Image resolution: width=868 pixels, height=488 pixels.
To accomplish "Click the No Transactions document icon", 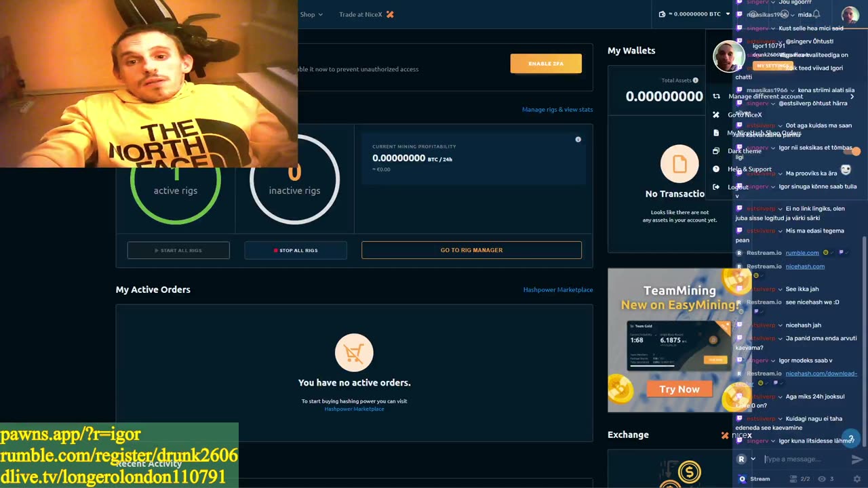I will click(x=679, y=163).
